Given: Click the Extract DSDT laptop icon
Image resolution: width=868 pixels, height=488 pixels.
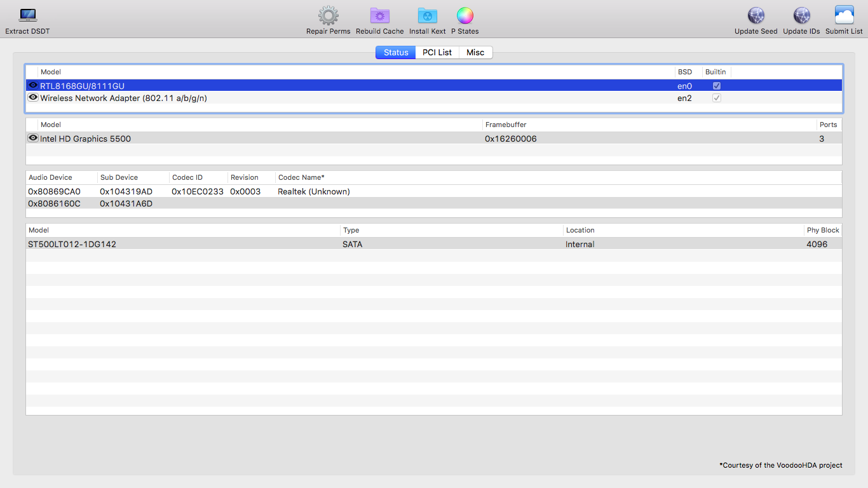Looking at the screenshot, I should coord(27,15).
